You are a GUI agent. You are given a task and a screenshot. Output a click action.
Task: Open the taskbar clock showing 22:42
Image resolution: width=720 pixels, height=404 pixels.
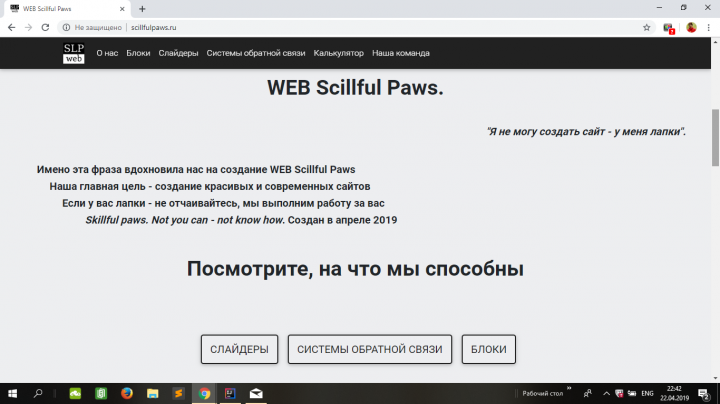pyautogui.click(x=674, y=393)
